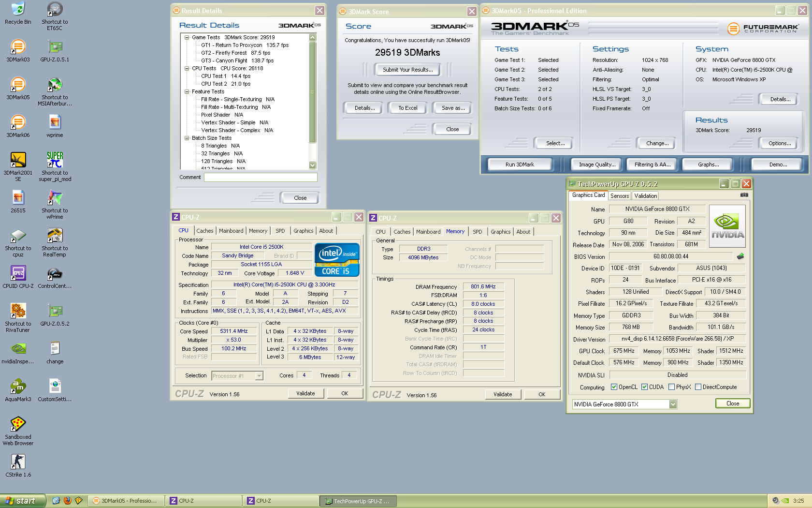
Task: Enable the PhysX checkbox in GPU-Z
Action: coord(671,387)
